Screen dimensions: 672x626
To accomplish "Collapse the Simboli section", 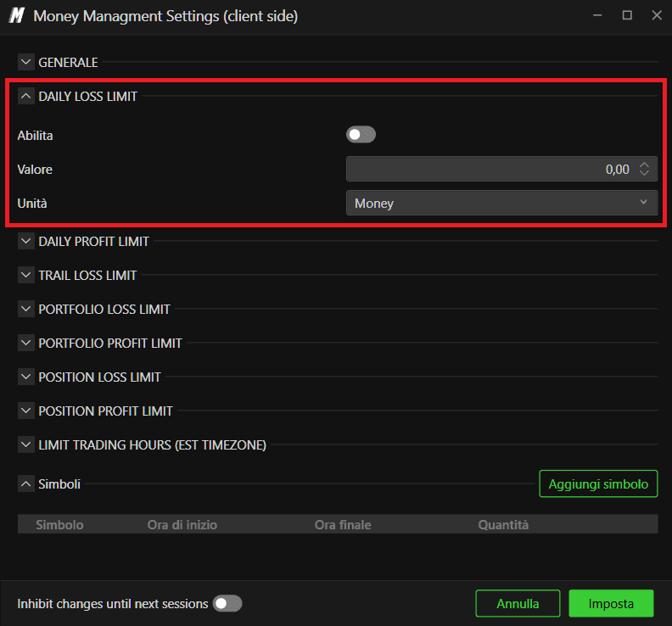I will coord(25,483).
